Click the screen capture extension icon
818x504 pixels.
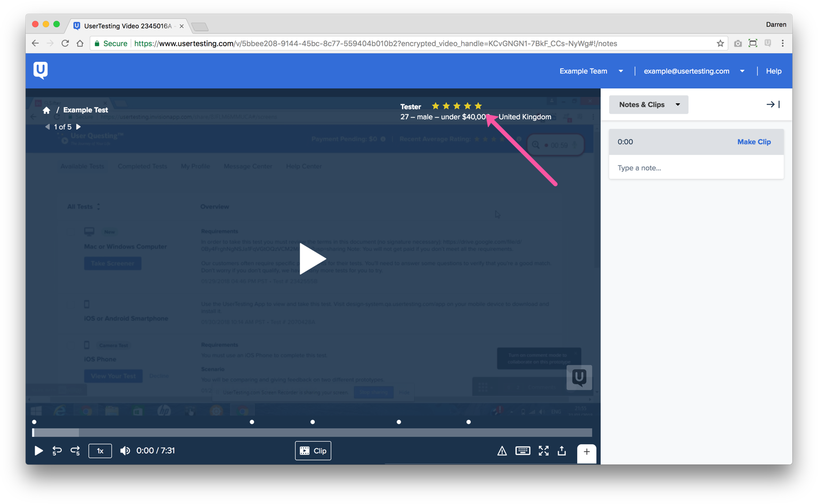(752, 44)
